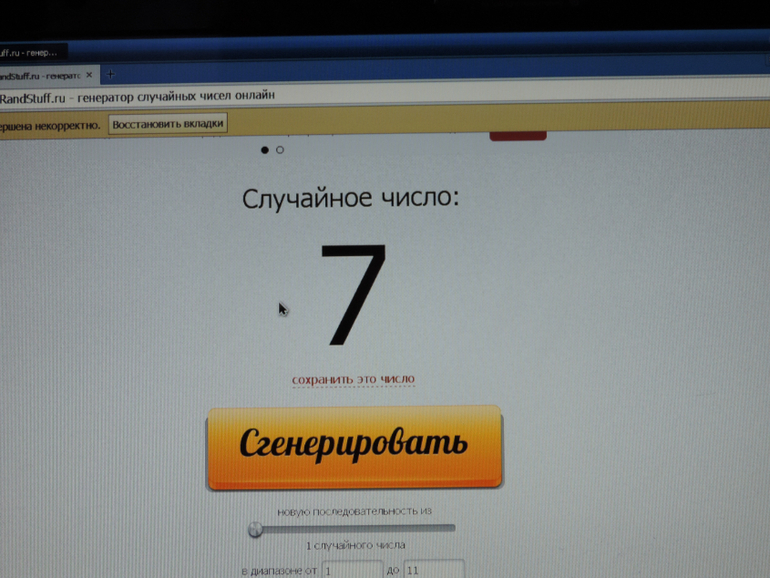Click the red button above the heading
Viewport: 770px width, 578px height.
tap(518, 135)
